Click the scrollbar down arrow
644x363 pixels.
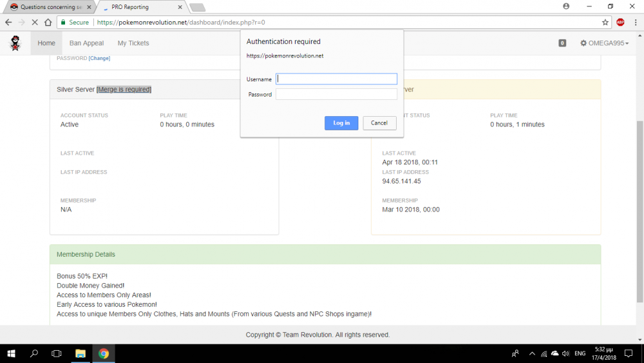[x=640, y=340]
